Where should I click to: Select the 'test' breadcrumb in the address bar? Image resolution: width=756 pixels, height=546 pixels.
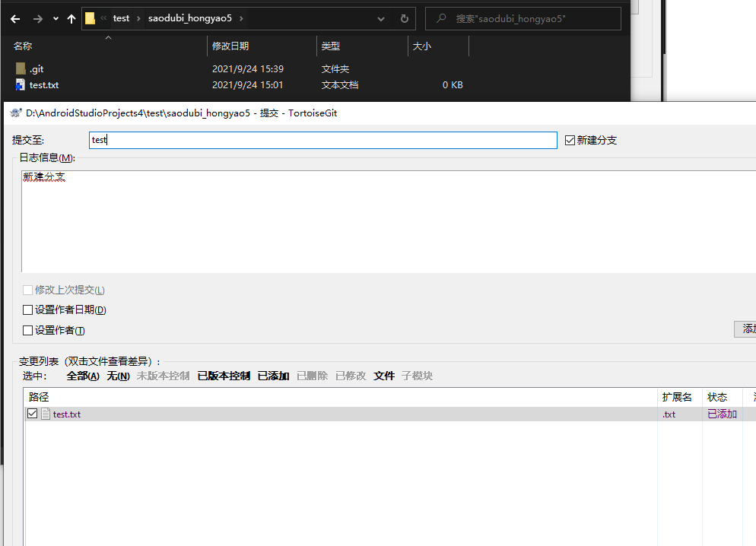point(121,18)
